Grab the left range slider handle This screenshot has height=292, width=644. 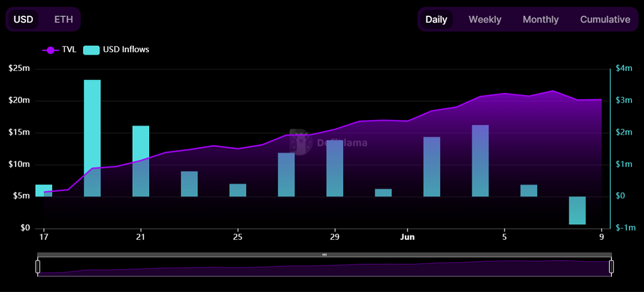click(38, 266)
